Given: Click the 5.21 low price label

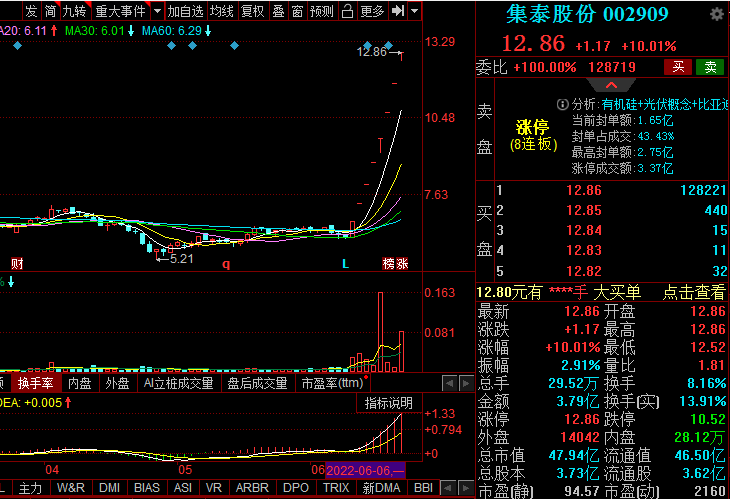Looking at the screenshot, I should (182, 259).
